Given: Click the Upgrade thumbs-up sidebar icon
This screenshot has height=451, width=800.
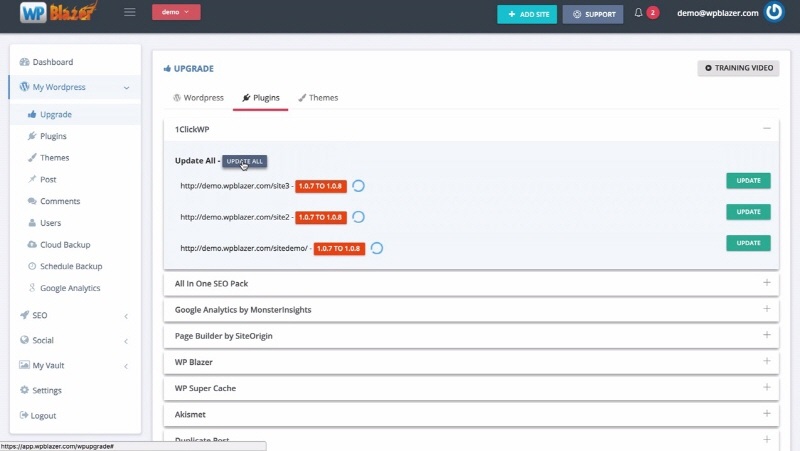Looking at the screenshot, I should click(x=32, y=114).
